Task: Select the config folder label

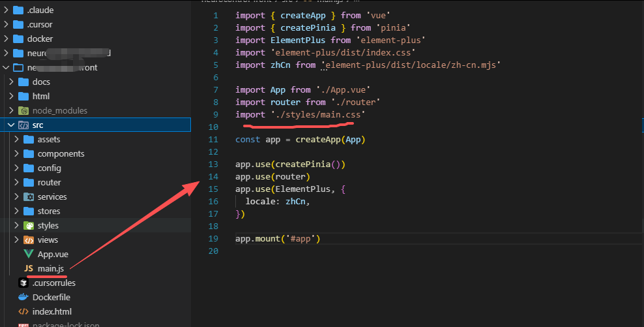Action: click(50, 168)
